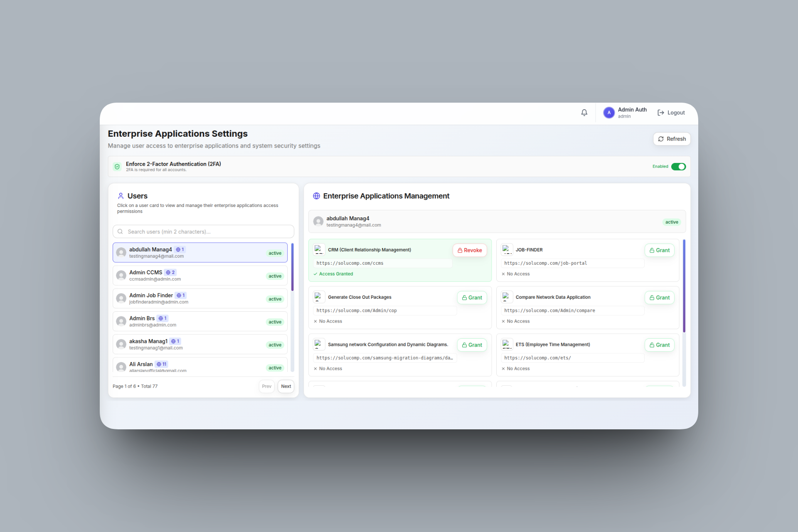The image size is (798, 532).
Task: Click the https://solucomp.com/ccms URL text
Action: pos(350,263)
